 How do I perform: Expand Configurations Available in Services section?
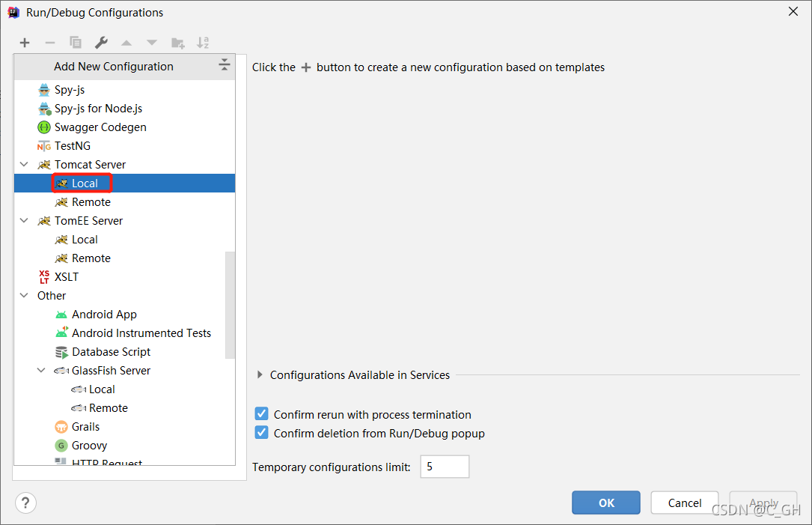coord(260,374)
